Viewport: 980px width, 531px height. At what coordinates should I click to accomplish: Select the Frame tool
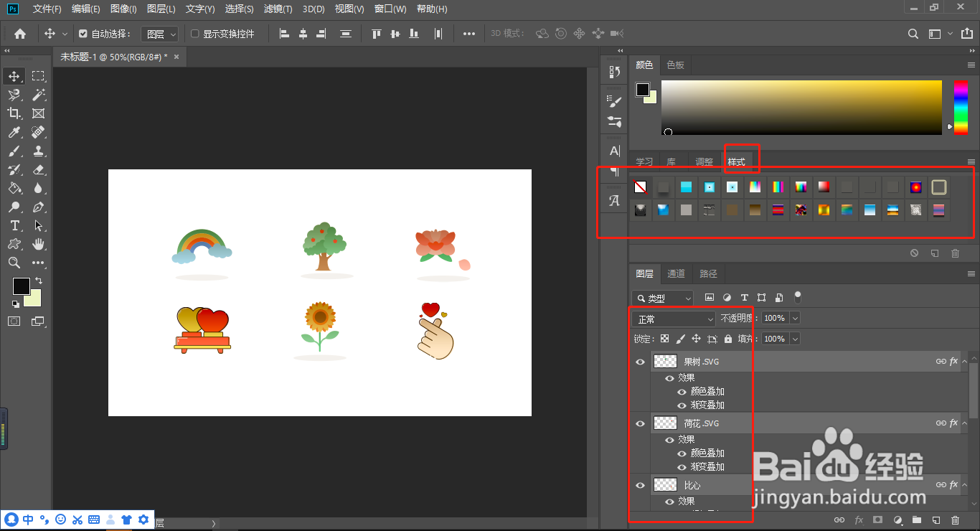[x=38, y=113]
